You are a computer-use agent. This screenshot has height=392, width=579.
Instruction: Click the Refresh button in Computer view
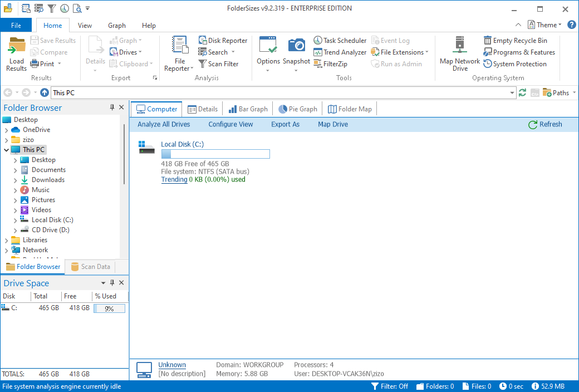545,125
